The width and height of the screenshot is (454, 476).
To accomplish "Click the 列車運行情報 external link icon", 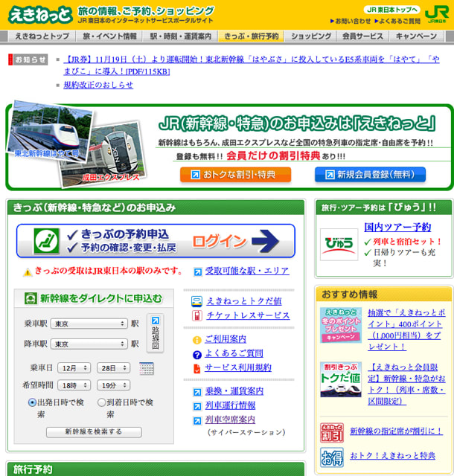I will [x=197, y=406].
